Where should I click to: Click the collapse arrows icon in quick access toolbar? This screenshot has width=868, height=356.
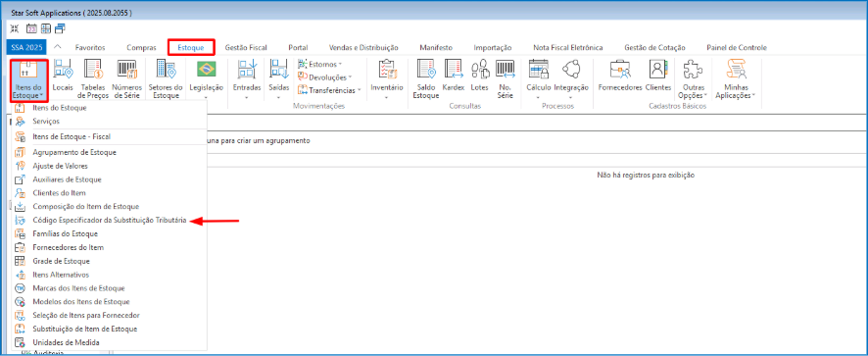15,28
